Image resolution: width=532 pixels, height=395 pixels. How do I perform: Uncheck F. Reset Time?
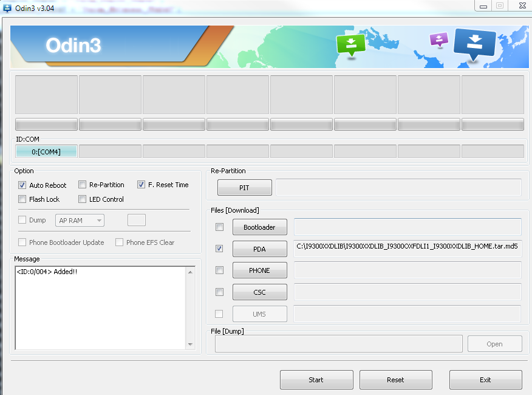[x=142, y=185]
